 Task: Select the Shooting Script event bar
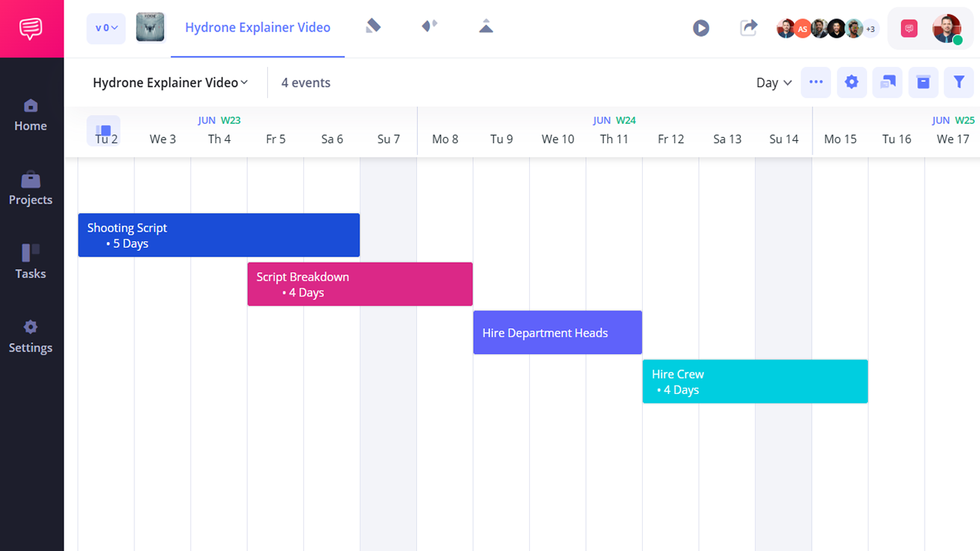219,235
